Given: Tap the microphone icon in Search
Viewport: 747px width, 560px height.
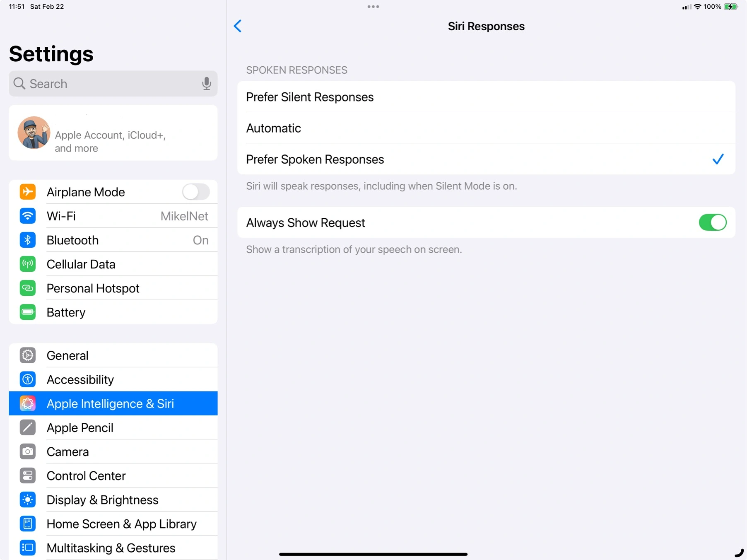Looking at the screenshot, I should coord(206,84).
